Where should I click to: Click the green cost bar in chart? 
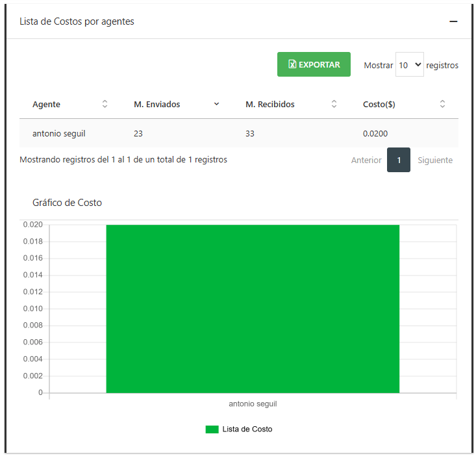pos(253,309)
